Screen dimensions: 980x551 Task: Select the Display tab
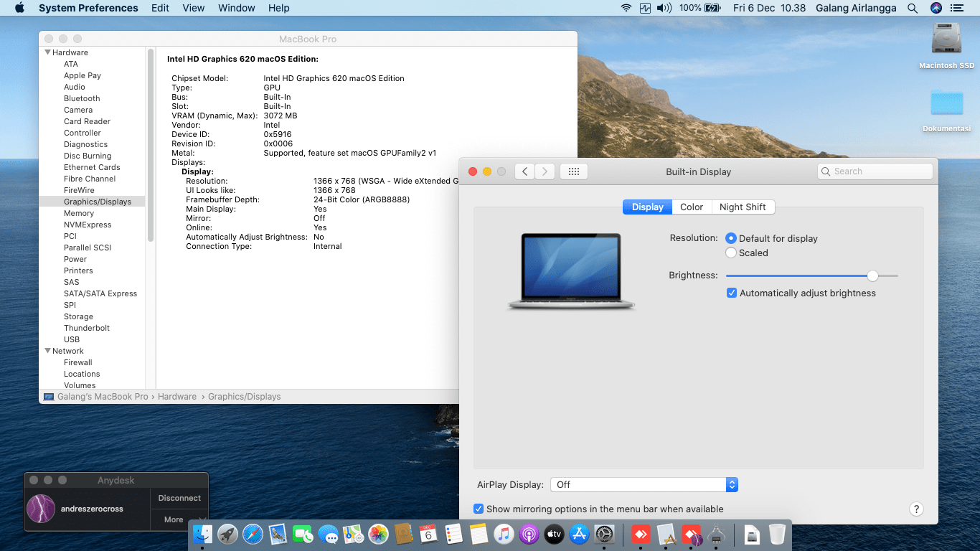click(648, 207)
